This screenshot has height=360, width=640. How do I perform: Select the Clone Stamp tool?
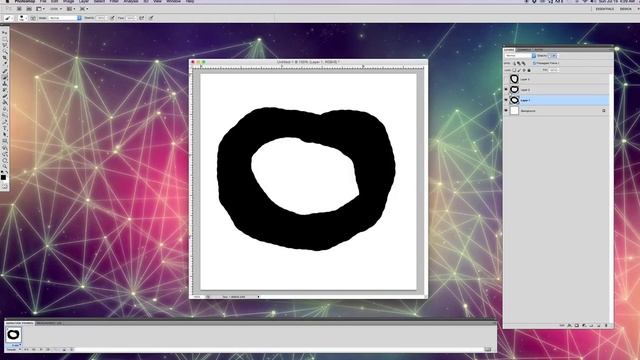4,83
